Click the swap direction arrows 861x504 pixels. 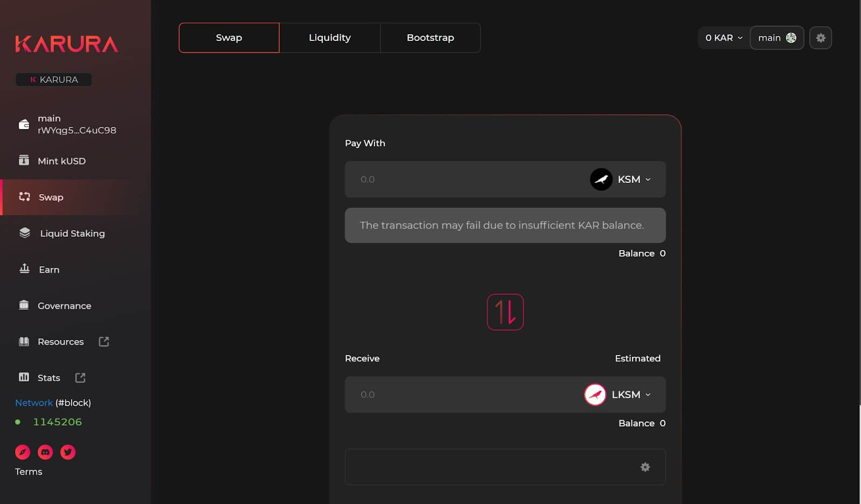pos(505,312)
